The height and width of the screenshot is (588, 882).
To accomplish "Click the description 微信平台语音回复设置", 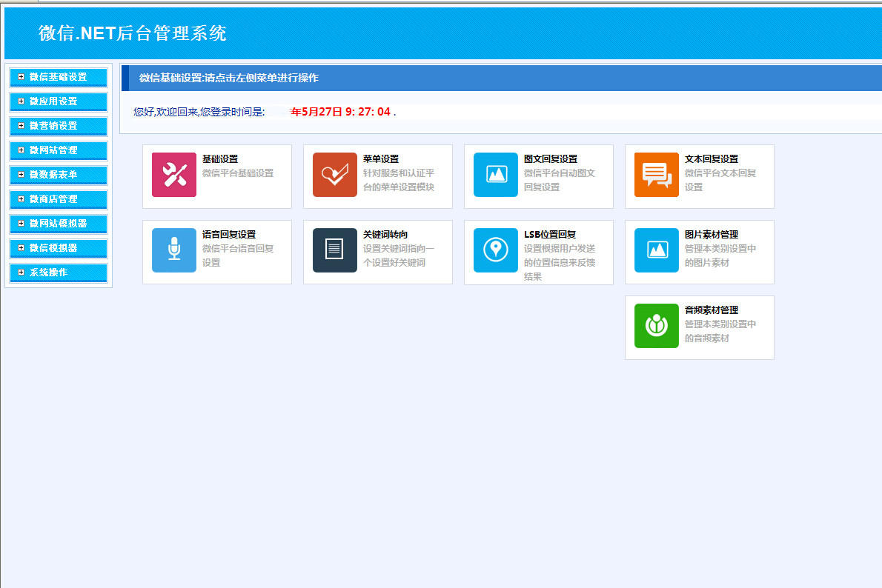I will tap(238, 255).
